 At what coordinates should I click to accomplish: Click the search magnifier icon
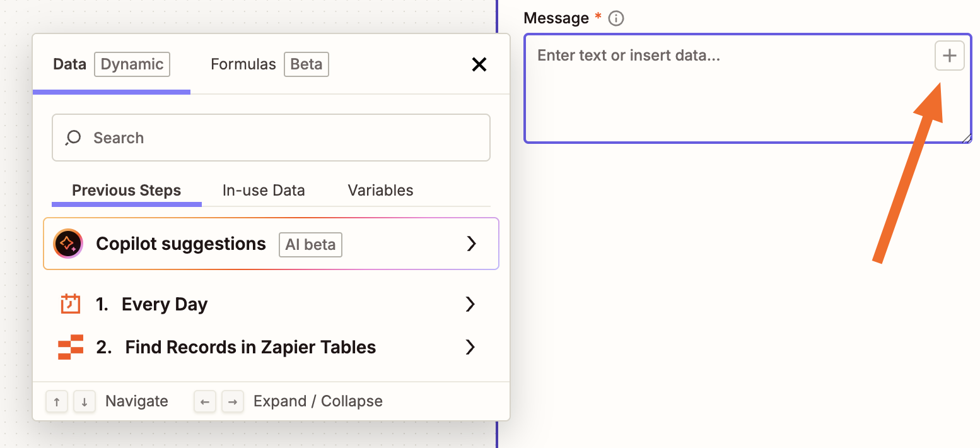click(x=73, y=137)
